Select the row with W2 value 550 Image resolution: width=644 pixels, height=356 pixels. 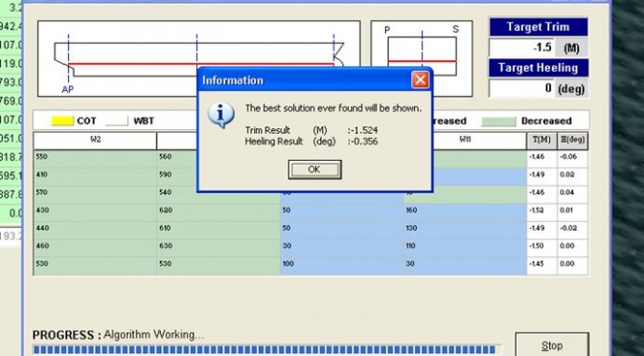click(310, 157)
